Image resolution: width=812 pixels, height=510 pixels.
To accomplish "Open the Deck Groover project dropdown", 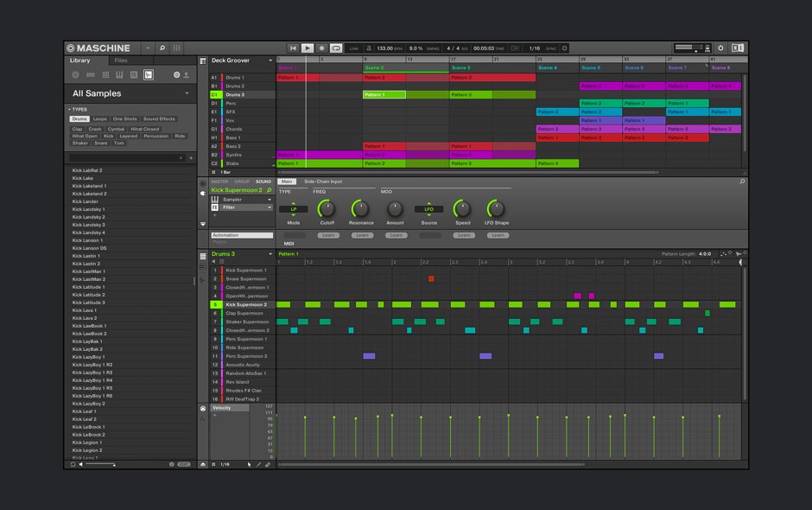I will (x=270, y=61).
